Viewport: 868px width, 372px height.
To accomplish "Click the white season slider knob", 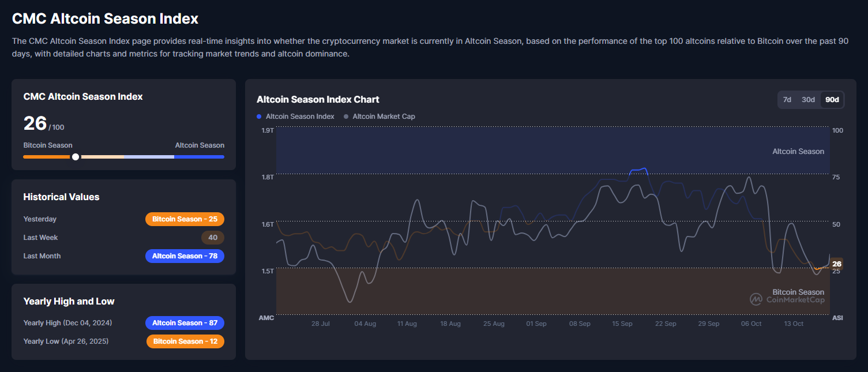I will tap(76, 157).
